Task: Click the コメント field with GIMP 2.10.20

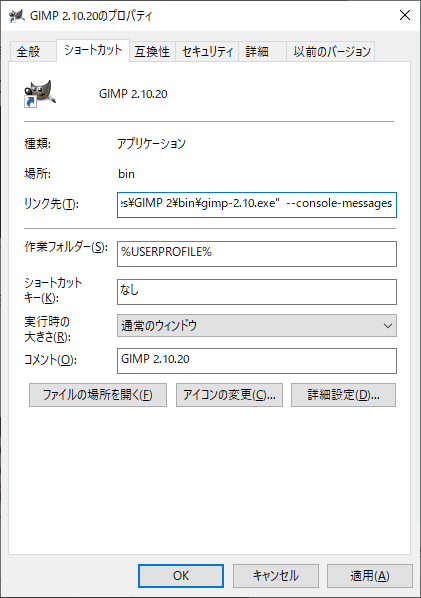Action: tap(257, 361)
